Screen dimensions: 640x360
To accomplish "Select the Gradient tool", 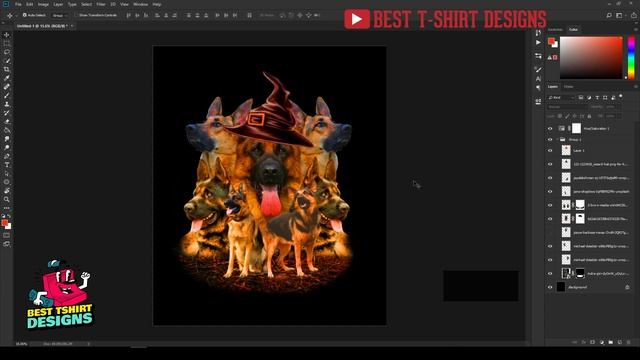I will [7, 130].
